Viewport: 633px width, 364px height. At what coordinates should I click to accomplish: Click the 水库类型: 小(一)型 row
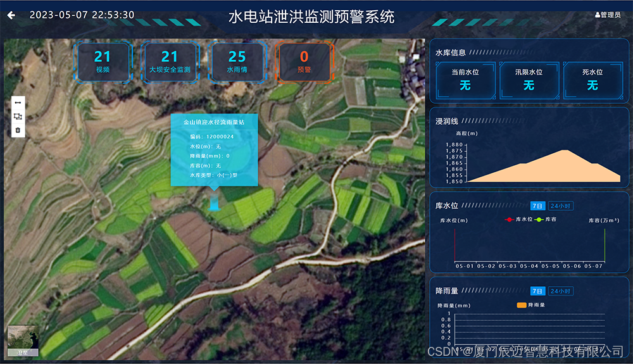(213, 175)
